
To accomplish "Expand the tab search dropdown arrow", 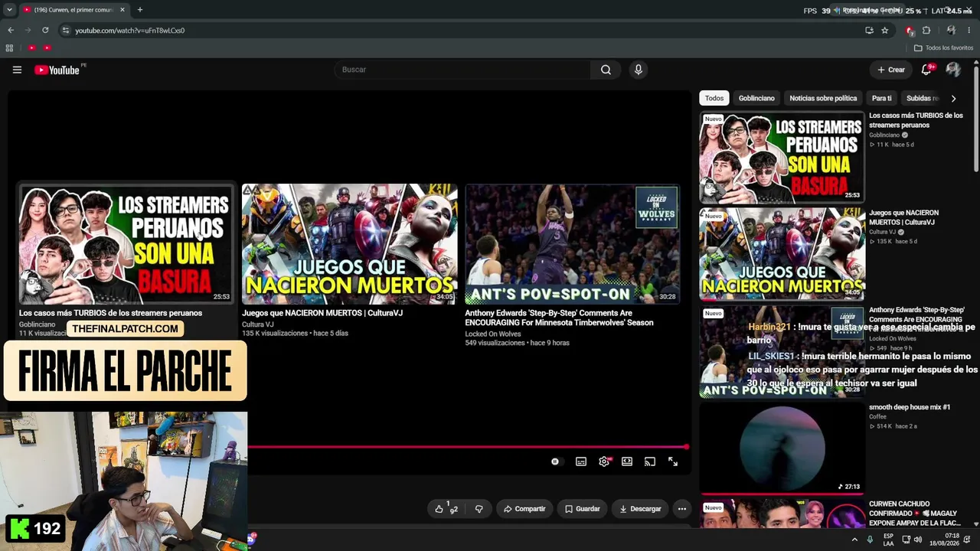I will [9, 10].
